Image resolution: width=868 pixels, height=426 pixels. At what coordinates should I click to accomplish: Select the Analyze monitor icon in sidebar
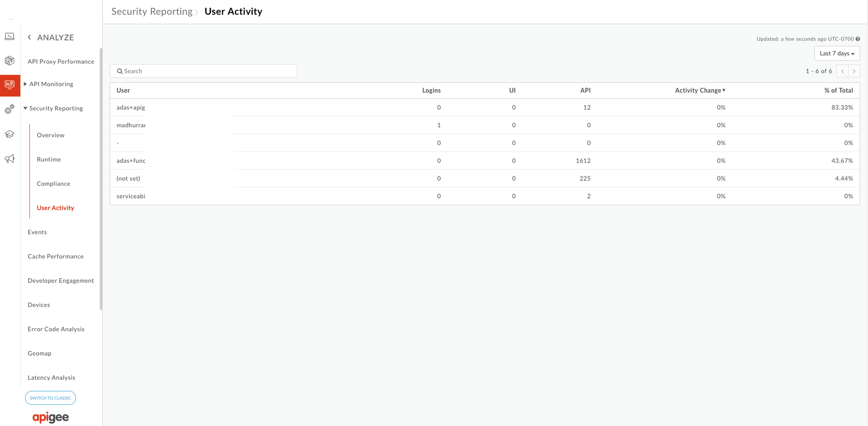pyautogui.click(x=10, y=85)
